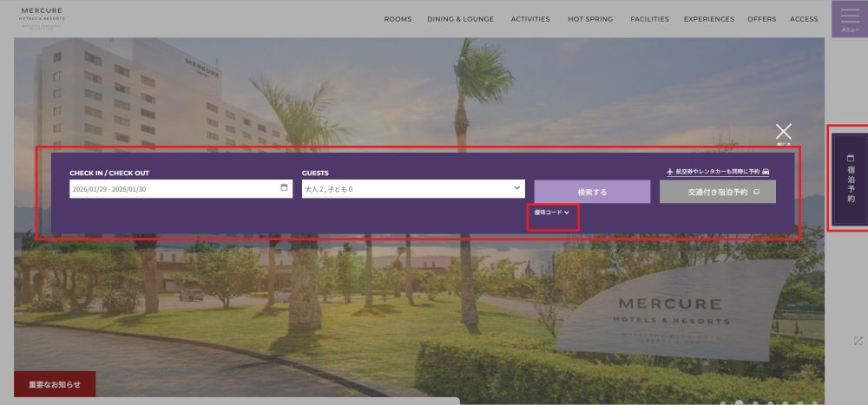868x405 pixels.
Task: Close the booking search overlay
Action: pos(783,132)
